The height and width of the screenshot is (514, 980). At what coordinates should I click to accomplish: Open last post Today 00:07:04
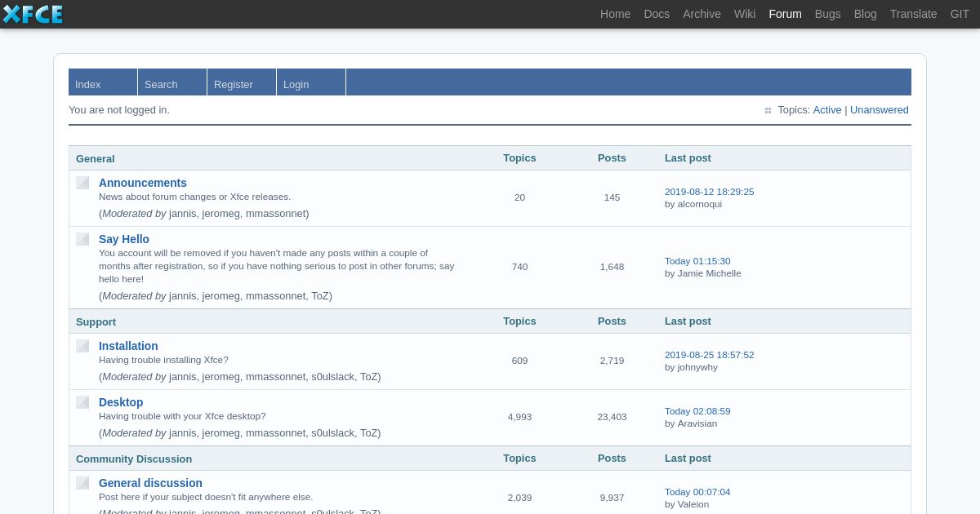[697, 492]
